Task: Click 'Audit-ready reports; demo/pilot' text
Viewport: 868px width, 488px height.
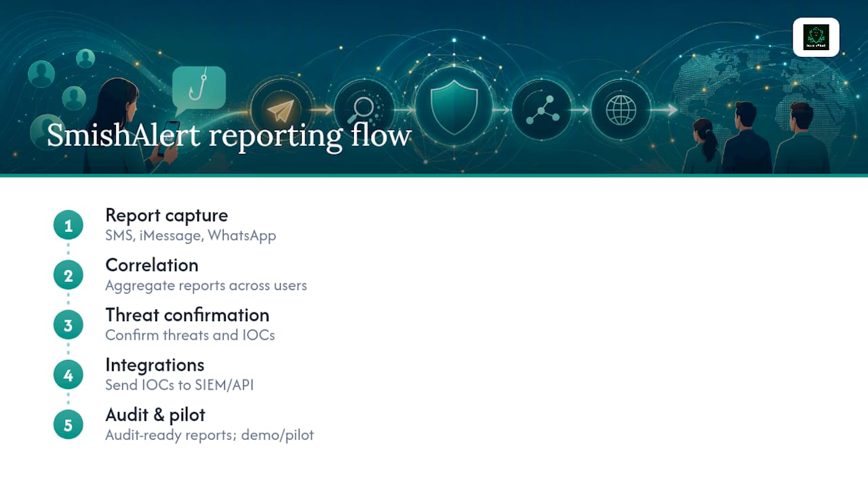Action: point(210,435)
